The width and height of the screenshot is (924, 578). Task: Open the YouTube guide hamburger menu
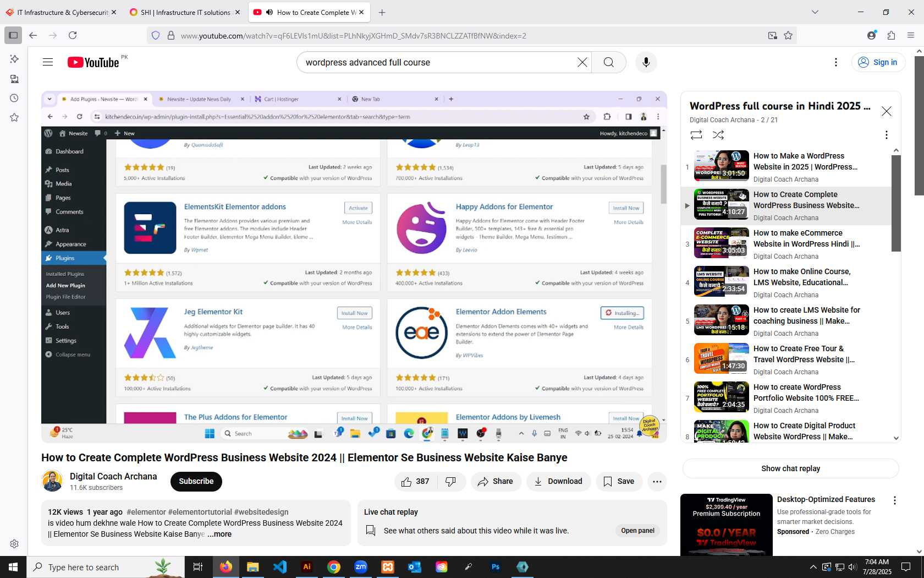(48, 62)
